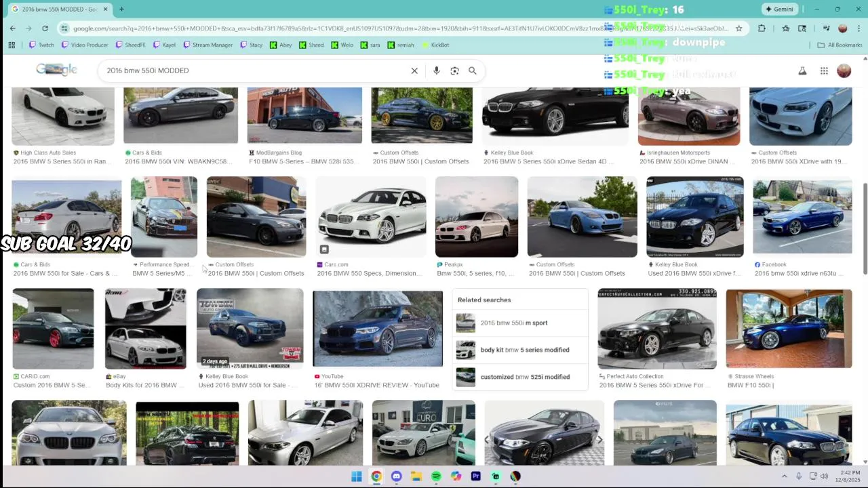Open the Google apps grid

824,70
